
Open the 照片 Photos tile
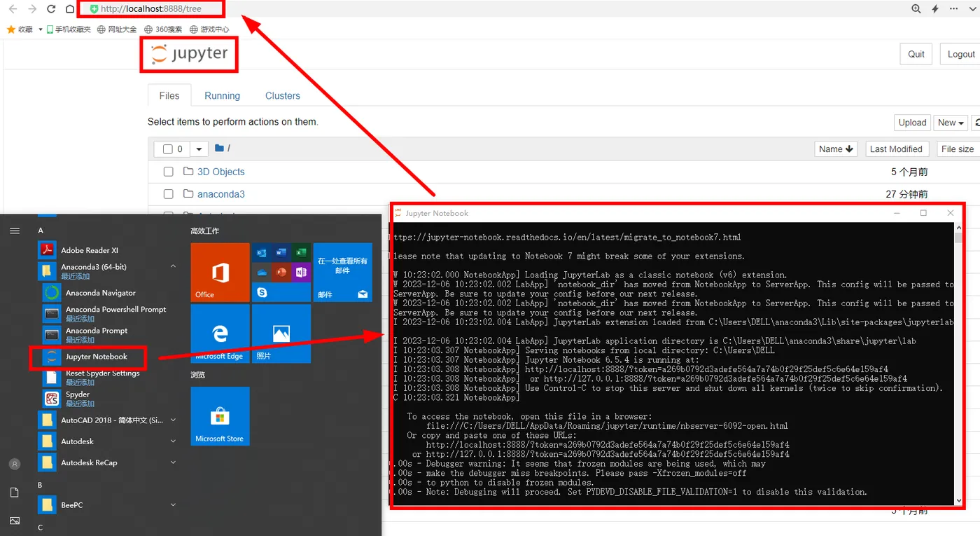pos(281,334)
